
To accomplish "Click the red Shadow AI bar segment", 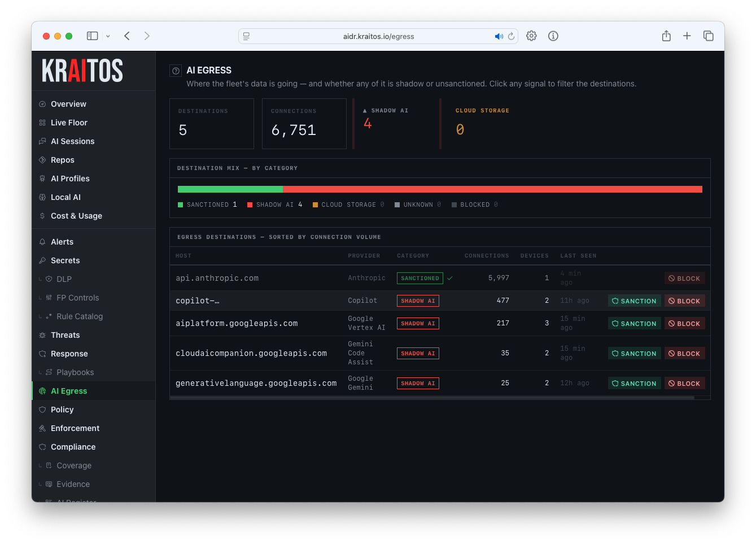I will [x=492, y=189].
